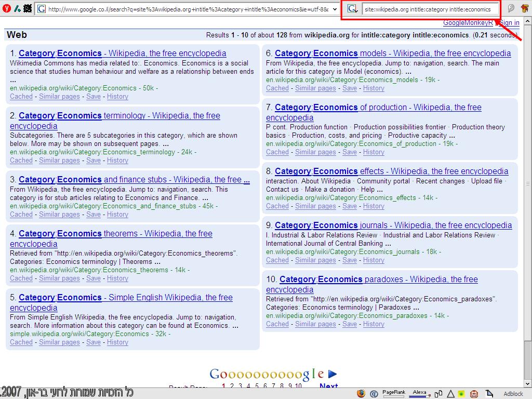Click the Firefox icon in the status bar
The image size is (532, 399).
click(x=361, y=393)
